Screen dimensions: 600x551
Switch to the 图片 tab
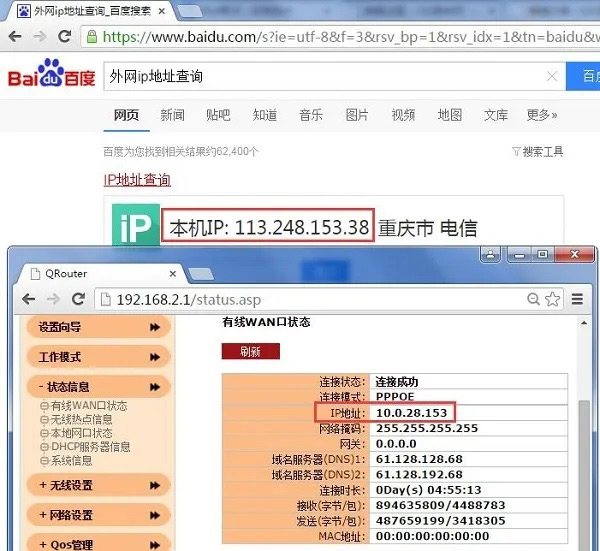point(357,115)
